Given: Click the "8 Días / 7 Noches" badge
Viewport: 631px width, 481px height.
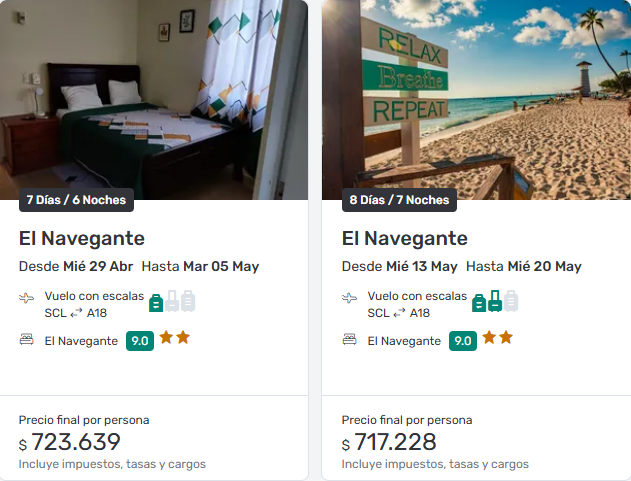Looking at the screenshot, I should (x=399, y=200).
